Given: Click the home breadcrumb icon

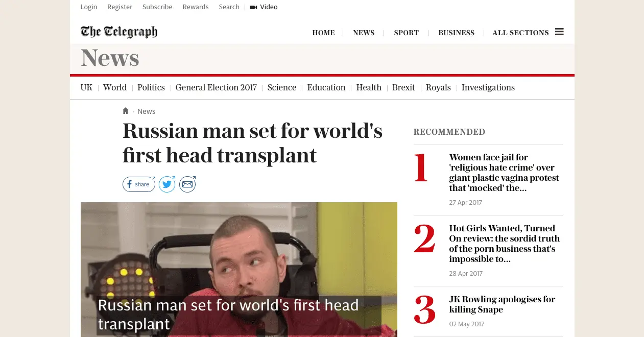Looking at the screenshot, I should pyautogui.click(x=126, y=111).
